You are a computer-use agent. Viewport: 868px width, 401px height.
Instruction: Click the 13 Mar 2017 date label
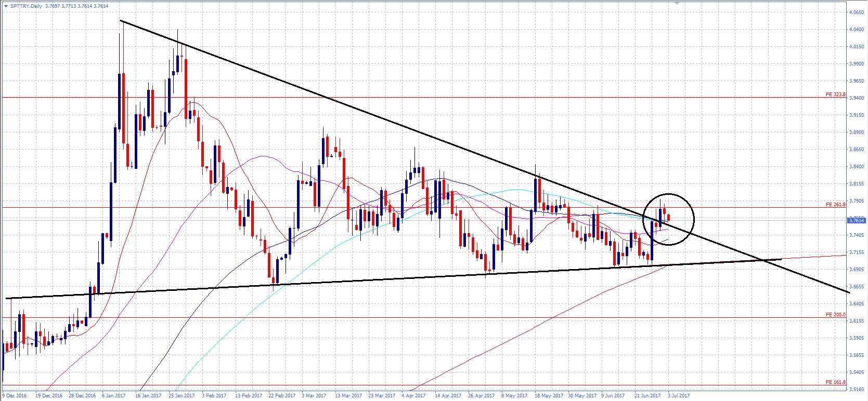[x=348, y=396]
